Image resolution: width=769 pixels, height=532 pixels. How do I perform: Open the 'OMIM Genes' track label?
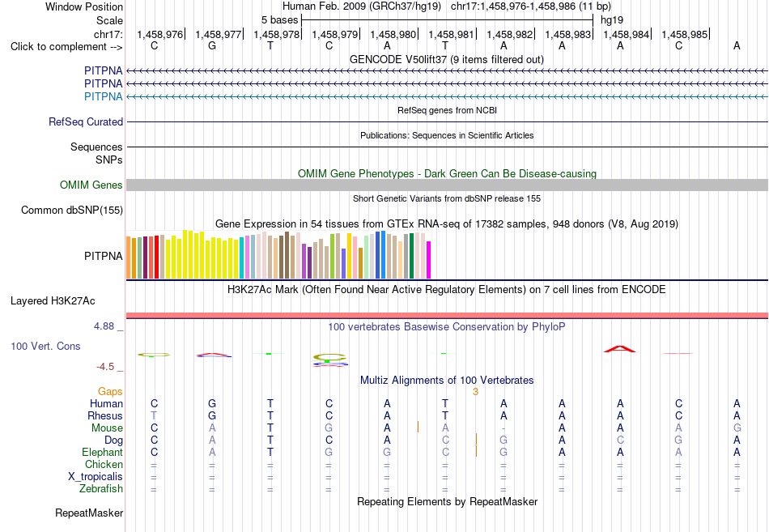(x=91, y=185)
